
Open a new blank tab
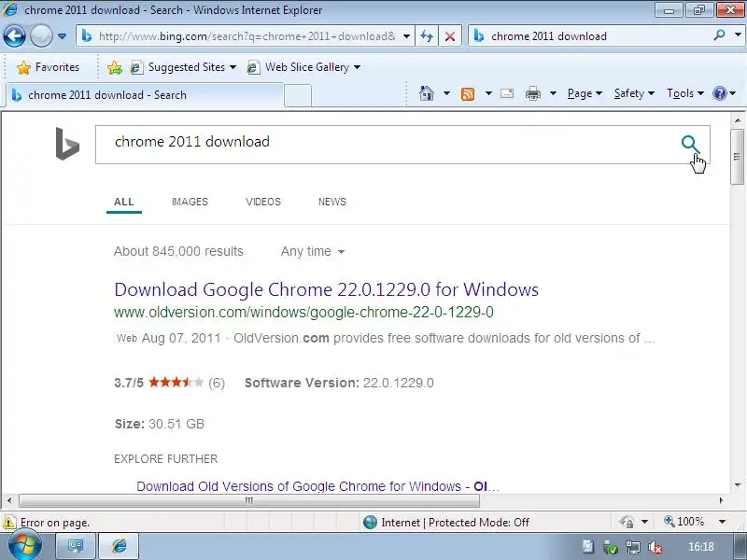click(298, 95)
